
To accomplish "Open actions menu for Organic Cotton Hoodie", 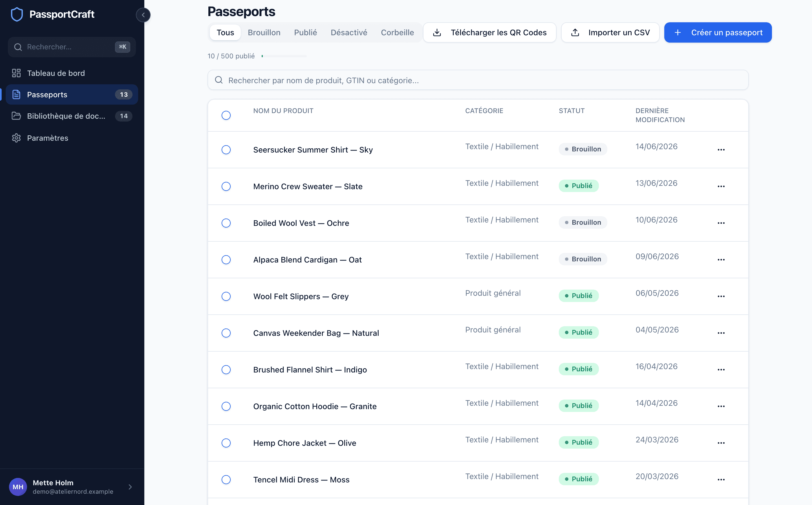I will (x=721, y=407).
